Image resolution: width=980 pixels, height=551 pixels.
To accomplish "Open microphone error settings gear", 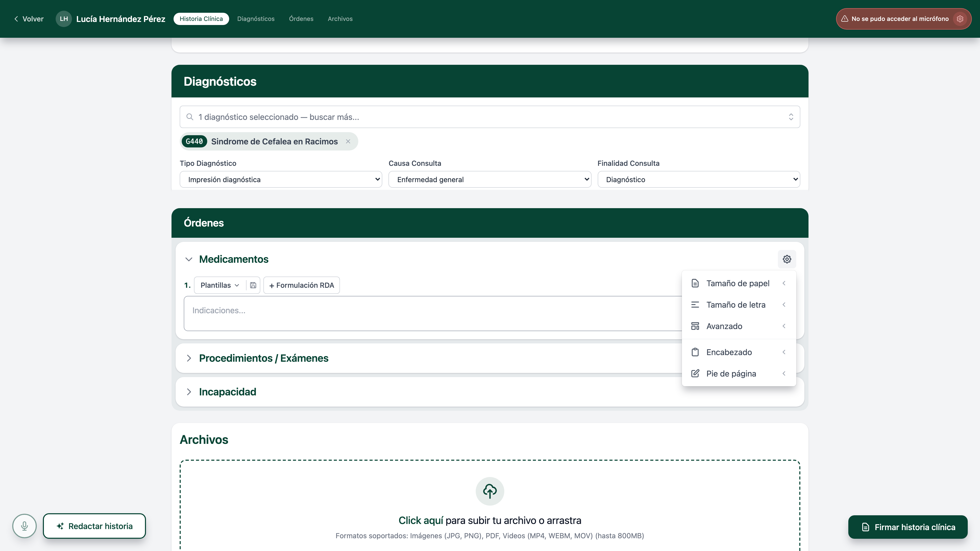I will tap(960, 19).
